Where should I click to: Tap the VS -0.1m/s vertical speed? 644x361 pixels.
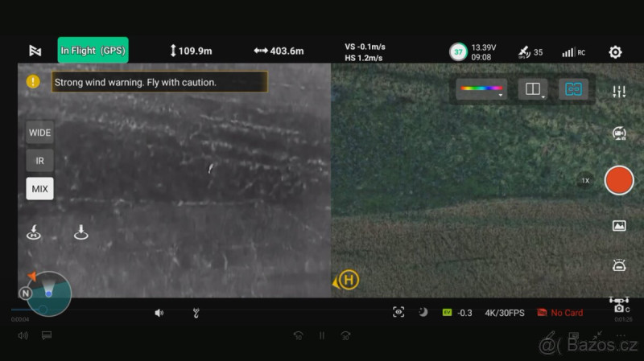click(365, 47)
